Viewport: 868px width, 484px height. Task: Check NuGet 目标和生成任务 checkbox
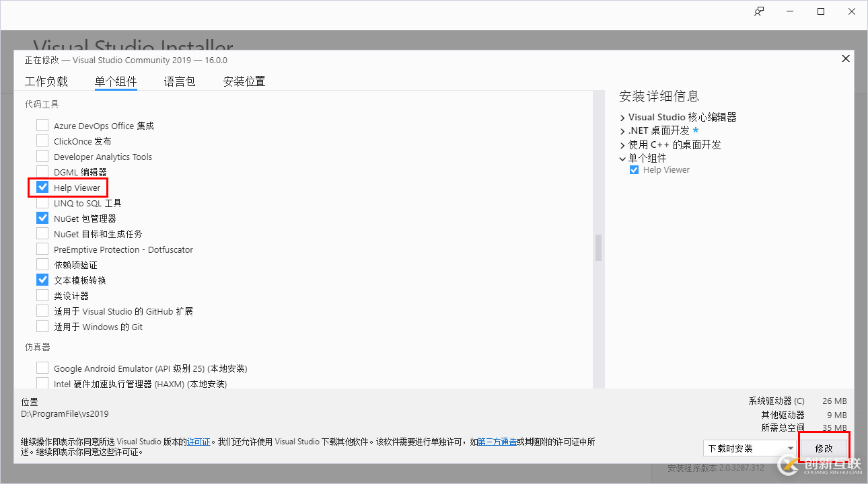[42, 233]
